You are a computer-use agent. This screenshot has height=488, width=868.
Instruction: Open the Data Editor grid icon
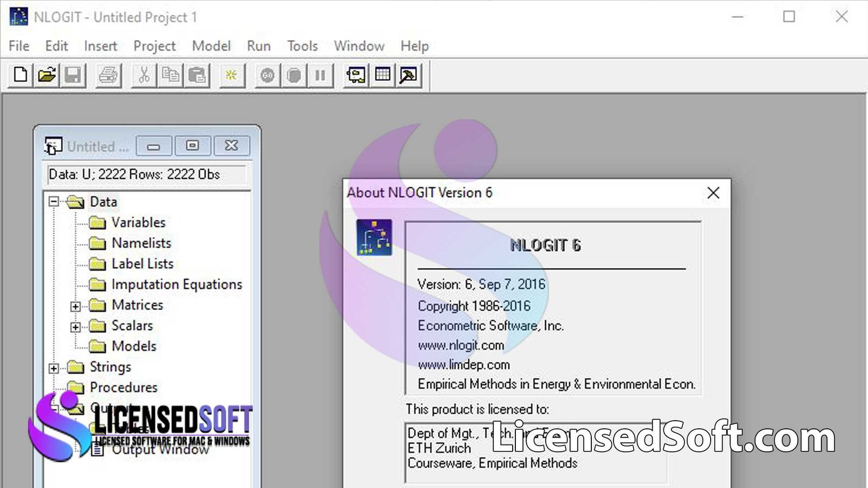pyautogui.click(x=382, y=75)
